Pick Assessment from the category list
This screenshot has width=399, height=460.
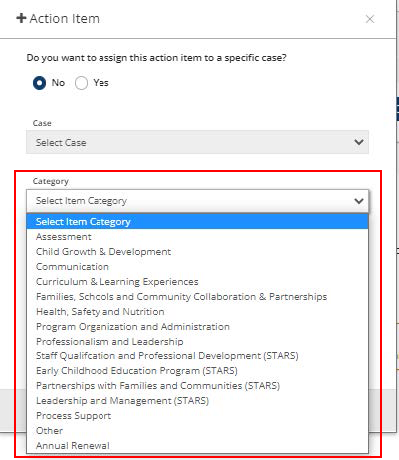[x=197, y=237]
